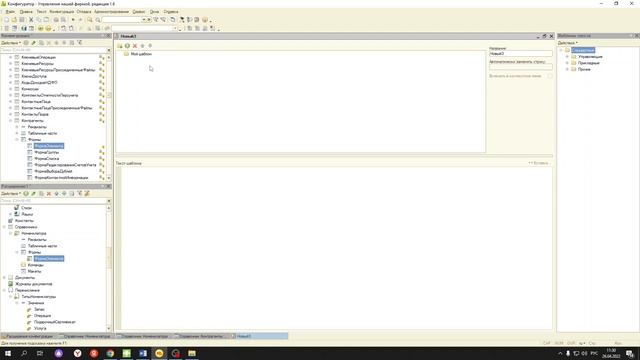
Task: Click Windows Start button
Action: click(8, 353)
